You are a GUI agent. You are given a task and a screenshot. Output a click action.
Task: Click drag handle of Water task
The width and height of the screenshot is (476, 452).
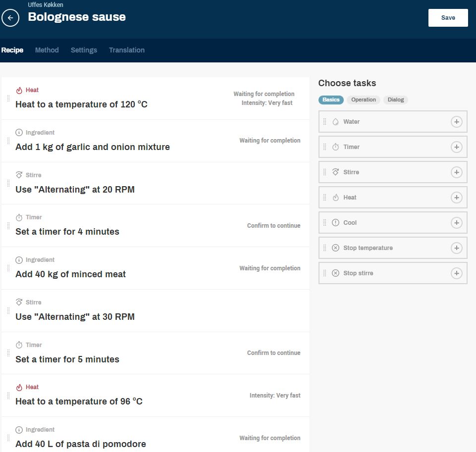[324, 122]
